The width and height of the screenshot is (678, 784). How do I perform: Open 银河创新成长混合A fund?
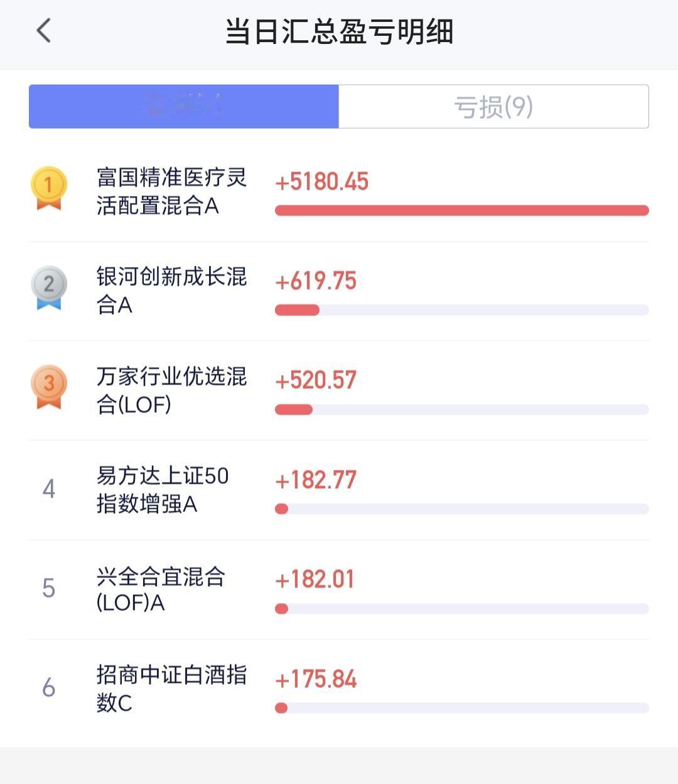click(x=171, y=290)
